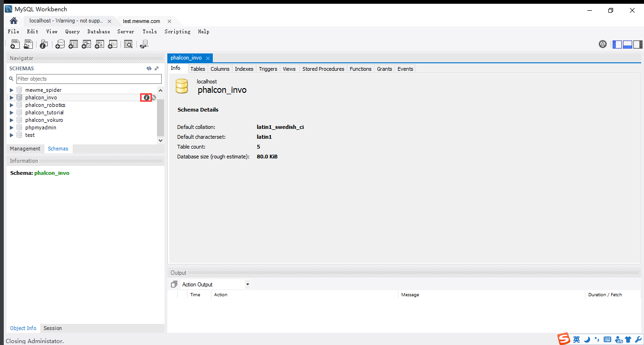The image size is (644, 345).
Task: Open the Scripting menu
Action: coord(177,31)
